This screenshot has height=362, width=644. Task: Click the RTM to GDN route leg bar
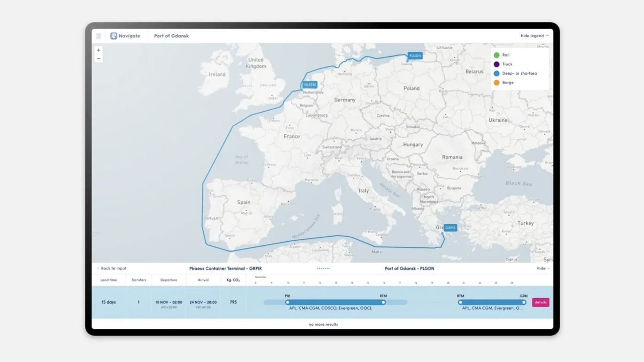(x=492, y=302)
